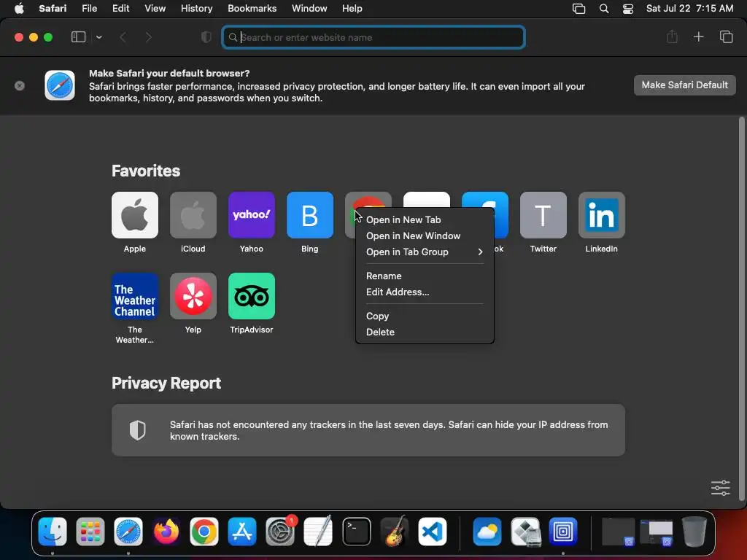Viewport: 747px width, 560px height.
Task: Open the Yahoo favorite tile
Action: (x=252, y=215)
